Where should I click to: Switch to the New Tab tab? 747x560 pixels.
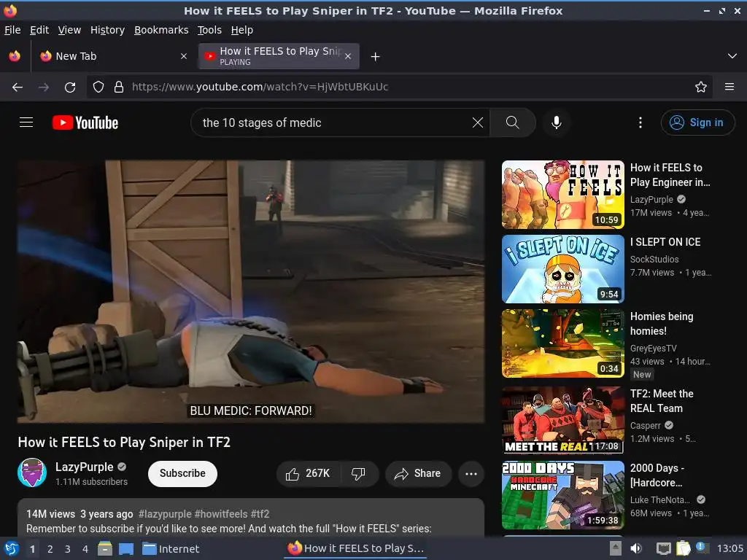click(115, 56)
